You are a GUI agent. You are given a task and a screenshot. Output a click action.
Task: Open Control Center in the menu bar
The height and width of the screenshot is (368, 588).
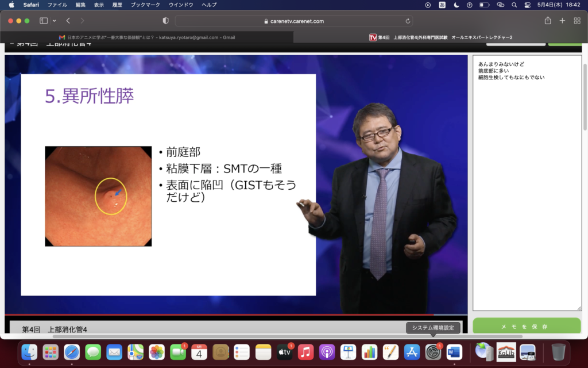(527, 5)
